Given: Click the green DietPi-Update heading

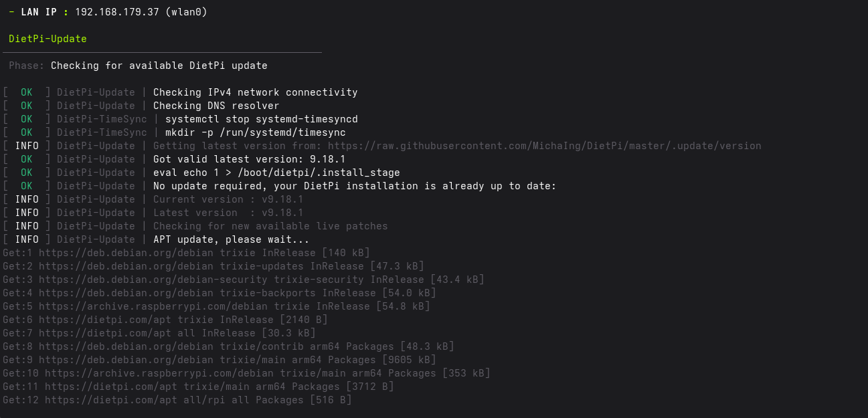Looking at the screenshot, I should click(x=48, y=39).
